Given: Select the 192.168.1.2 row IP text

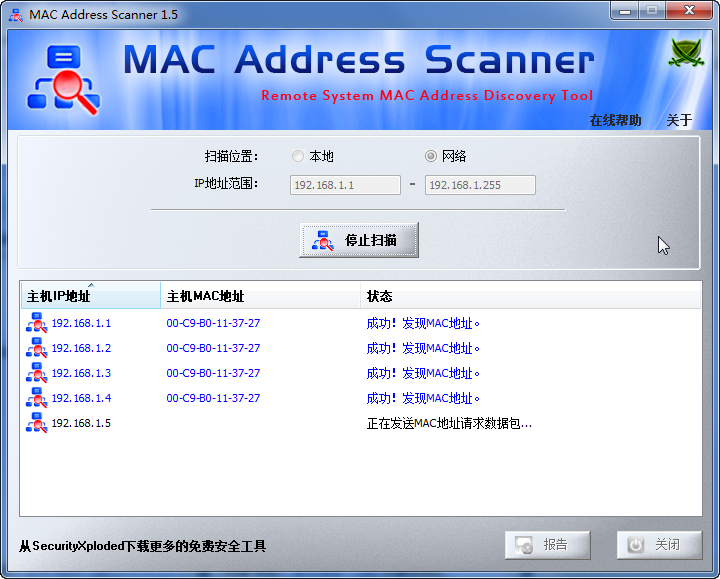Looking at the screenshot, I should point(81,348).
